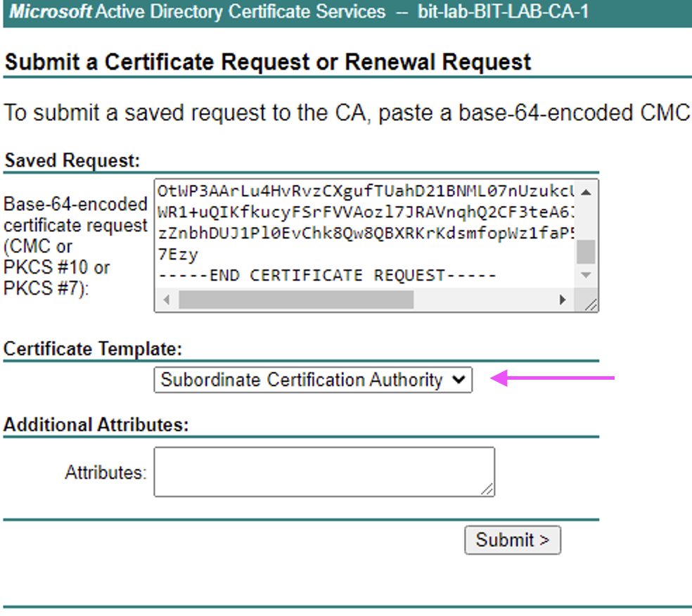Viewport: 692px width, 616px height.
Task: Click the right scroll arrow below the request box
Action: (x=563, y=300)
